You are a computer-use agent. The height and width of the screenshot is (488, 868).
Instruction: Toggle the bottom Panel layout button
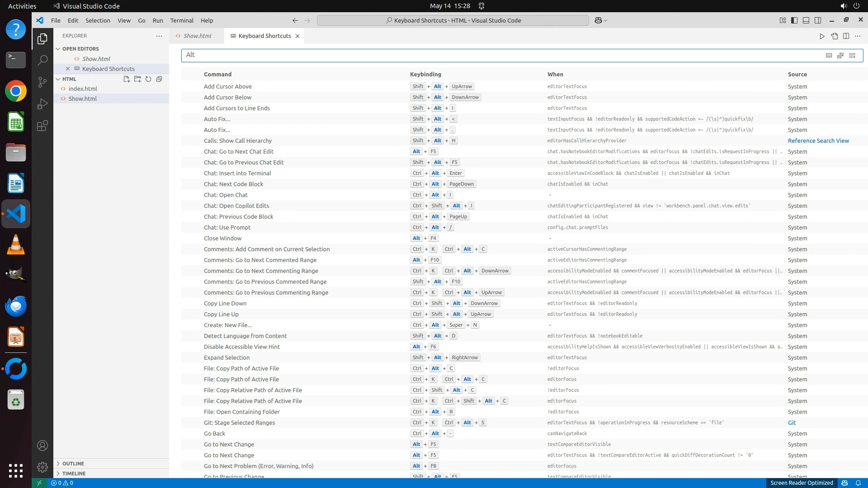click(x=806, y=20)
